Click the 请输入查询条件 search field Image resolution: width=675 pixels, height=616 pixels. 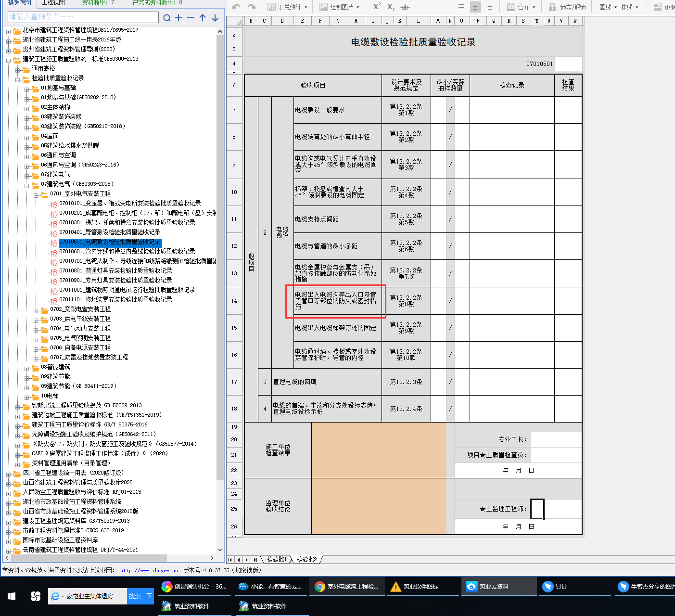point(83,17)
